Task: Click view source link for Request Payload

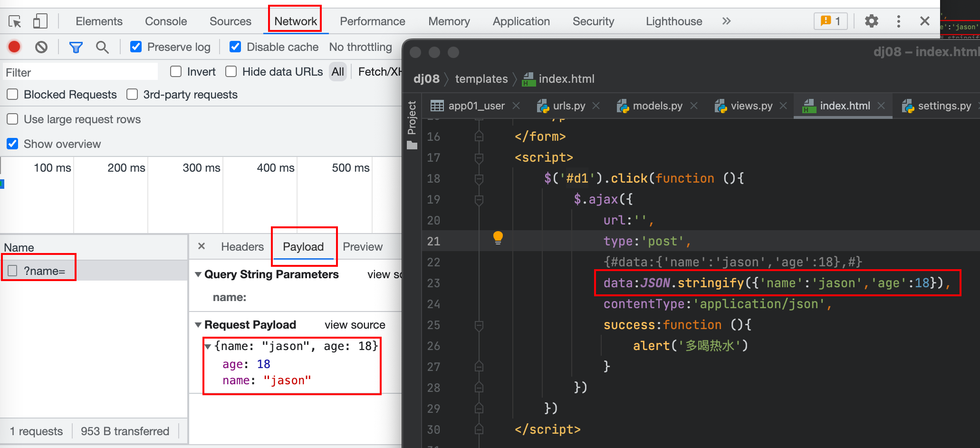Action: pyautogui.click(x=355, y=325)
